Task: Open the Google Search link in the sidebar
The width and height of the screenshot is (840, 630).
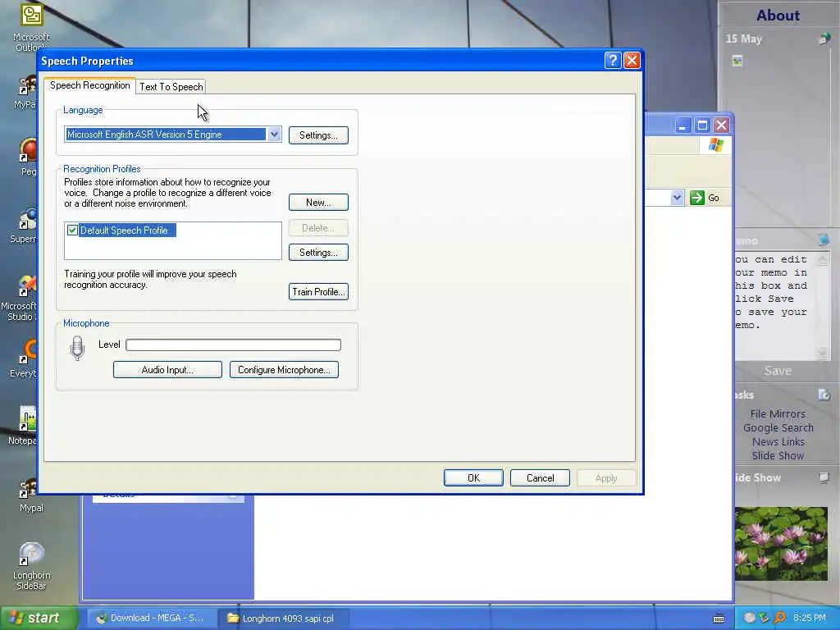Action: coord(778,427)
